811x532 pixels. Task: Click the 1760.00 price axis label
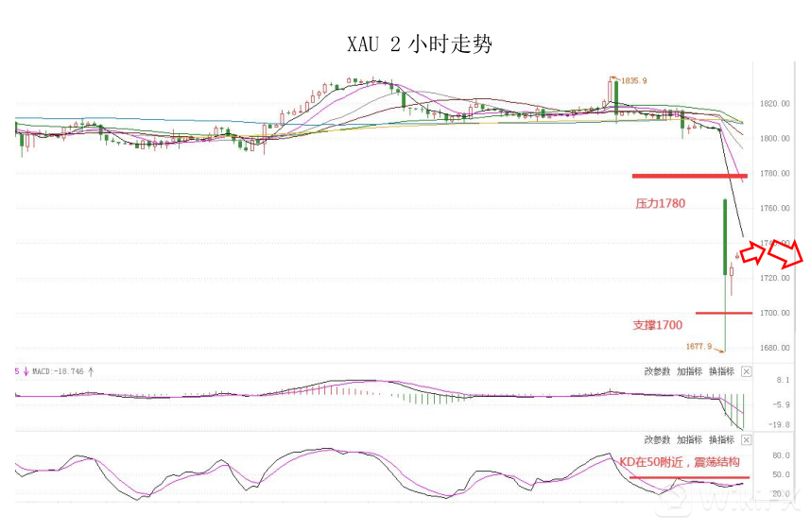tap(774, 208)
